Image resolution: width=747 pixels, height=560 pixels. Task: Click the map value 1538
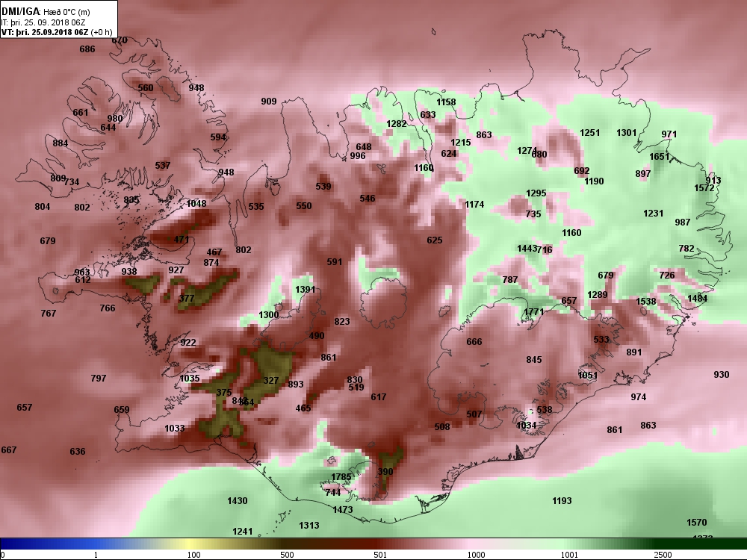(x=646, y=301)
